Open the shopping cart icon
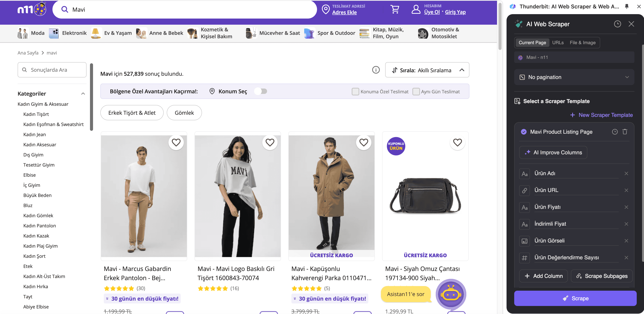This screenshot has width=644, height=314. [x=395, y=10]
